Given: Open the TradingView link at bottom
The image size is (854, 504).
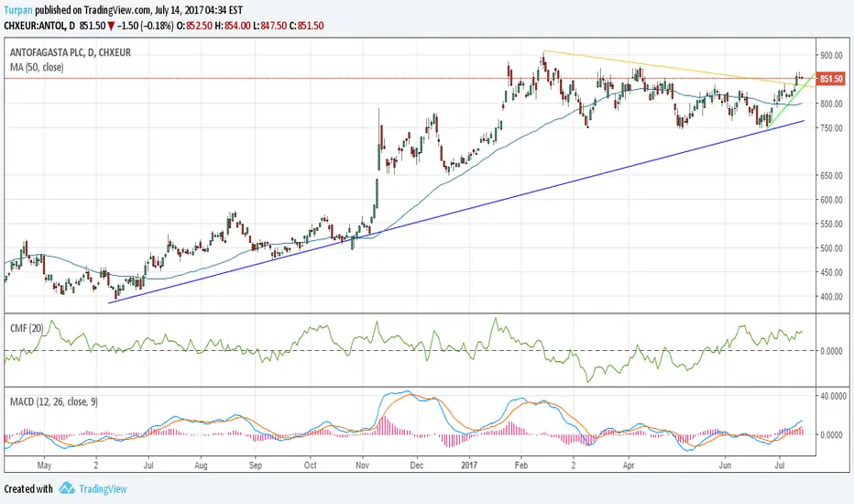Looking at the screenshot, I should click(103, 488).
